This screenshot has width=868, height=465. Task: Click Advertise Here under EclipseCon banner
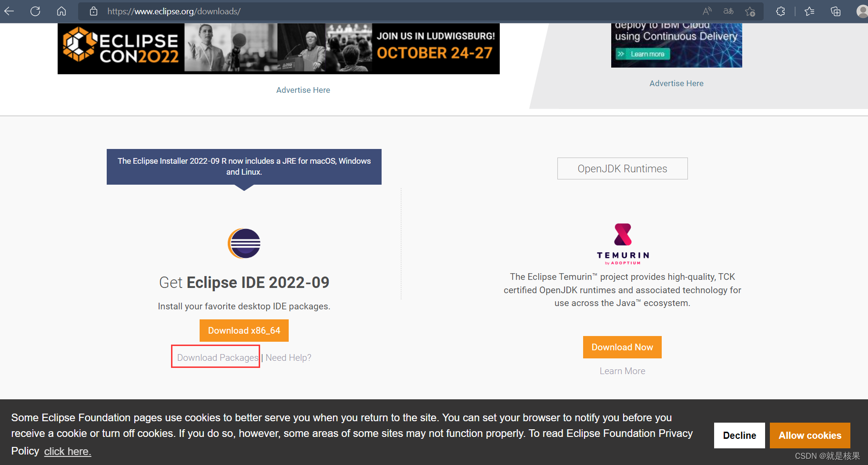coord(303,90)
